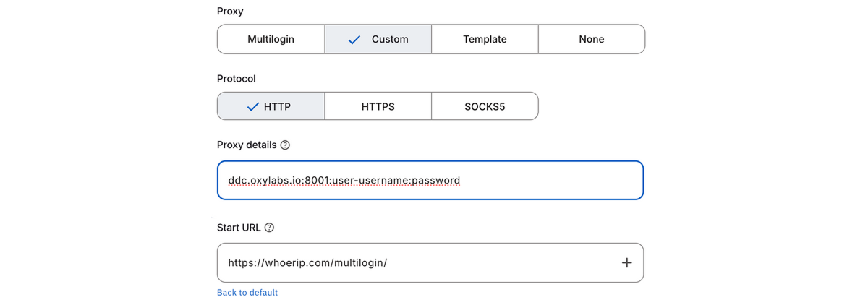The image size is (868, 305).
Task: Select the Multilogin proxy option
Action: [x=271, y=39]
